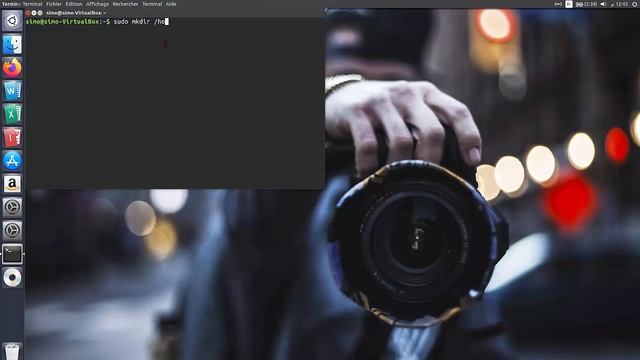Image resolution: width=640 pixels, height=360 pixels.
Task: Open the Fichier menu
Action: click(53, 4)
